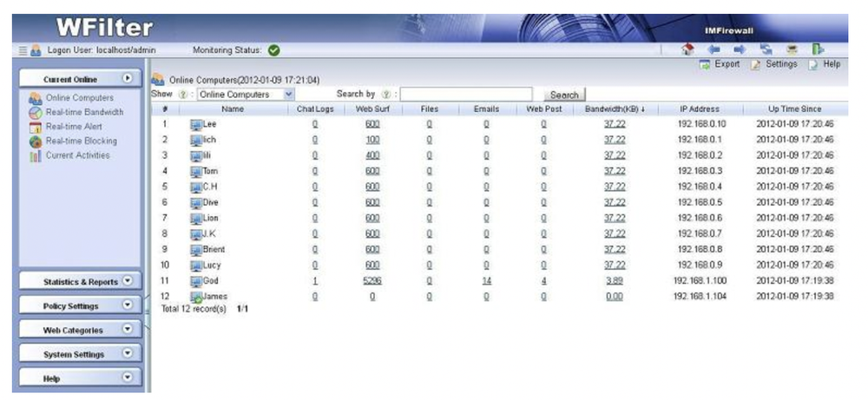
Task: Expand the Help sidebar panel
Action: [x=128, y=377]
